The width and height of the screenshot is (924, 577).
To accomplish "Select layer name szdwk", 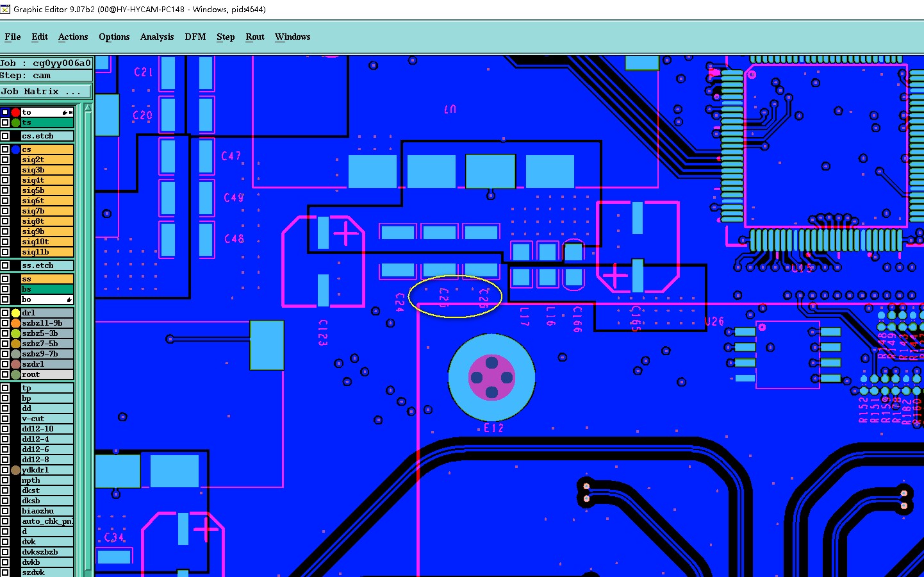I will (x=47, y=573).
